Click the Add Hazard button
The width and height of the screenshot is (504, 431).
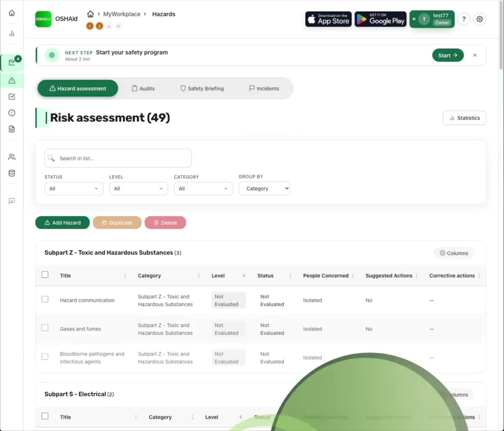coord(63,222)
